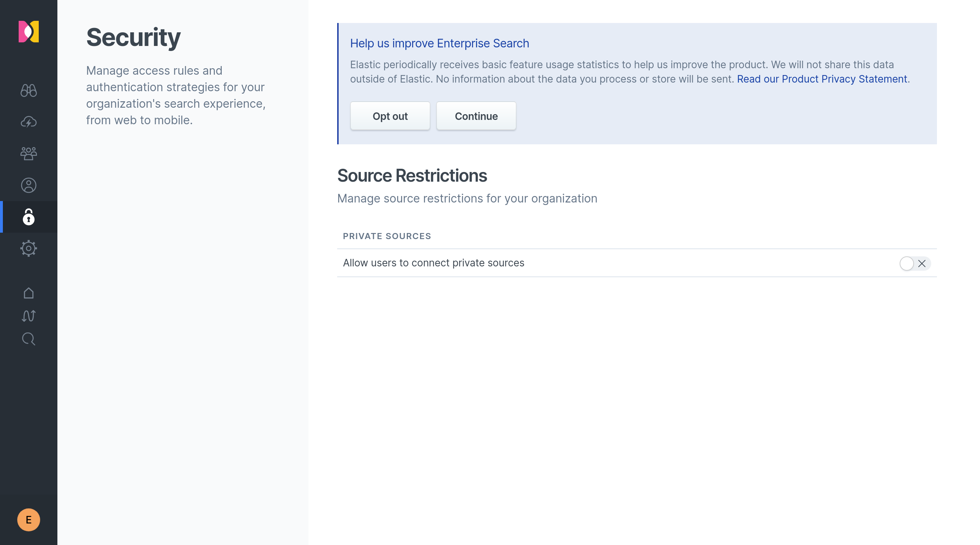Click the Elastic Workplace Search logo
The image size is (980, 545).
click(x=29, y=32)
